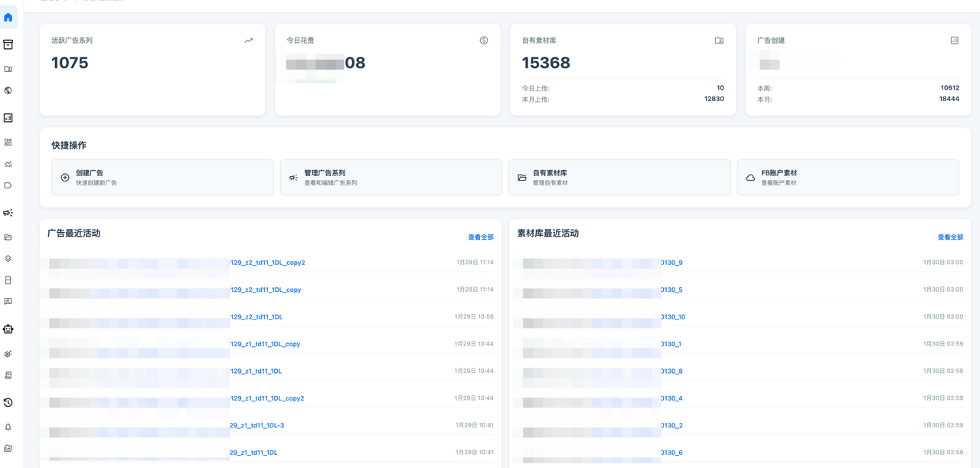980x468 pixels.
Task: Open the archive box sidebar icon
Action: [x=8, y=44]
